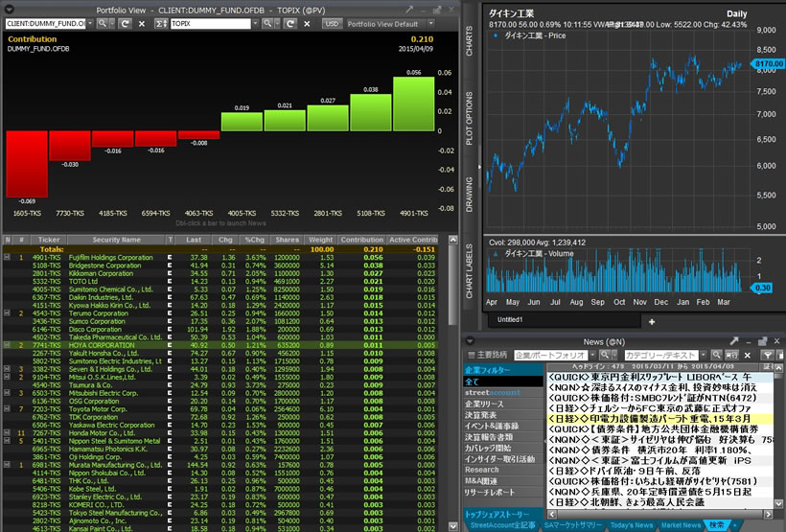Expand row 7267-TKS Honda group
This screenshot has width=786, height=532.
[7, 432]
